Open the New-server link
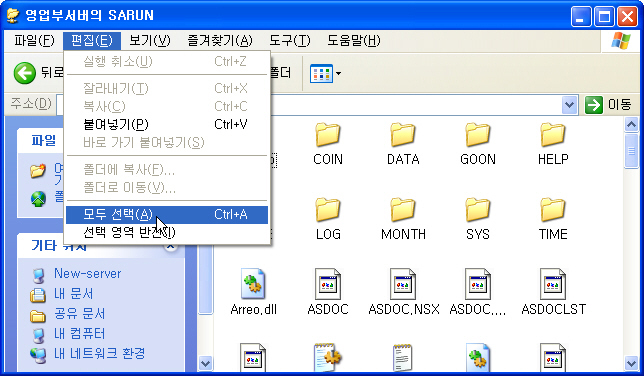The height and width of the screenshot is (376, 644). tap(87, 274)
